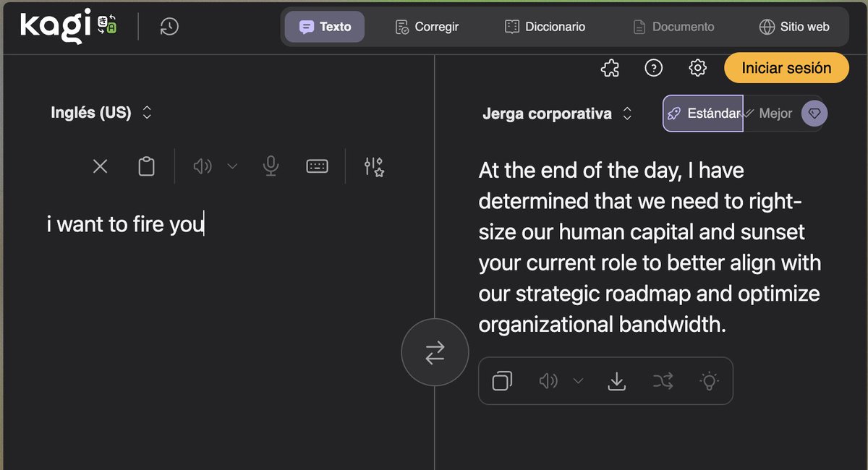This screenshot has height=470, width=868.
Task: Open source language dropdown Inglés (US)
Action: (x=101, y=113)
